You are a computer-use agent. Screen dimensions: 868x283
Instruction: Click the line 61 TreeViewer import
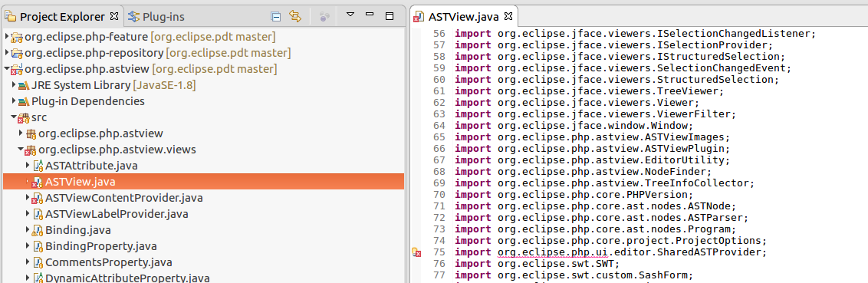click(x=589, y=90)
